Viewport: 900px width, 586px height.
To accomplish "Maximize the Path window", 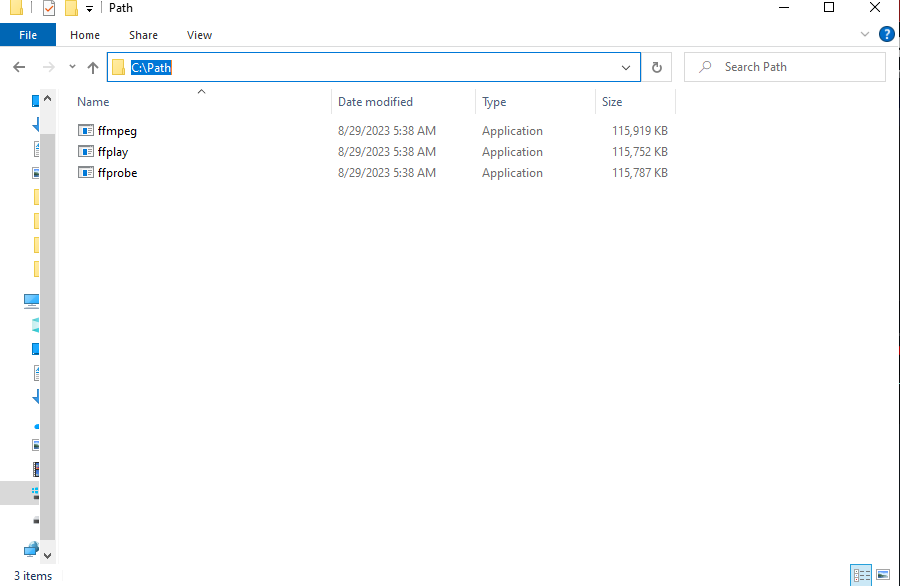I will coord(829,7).
